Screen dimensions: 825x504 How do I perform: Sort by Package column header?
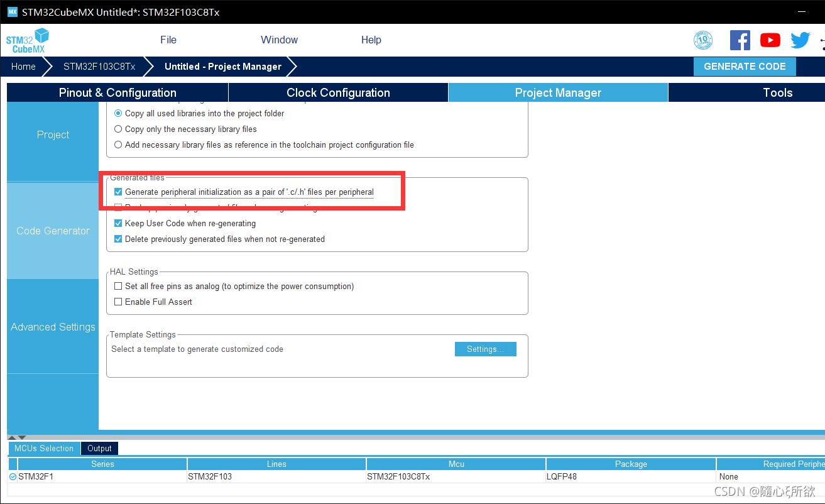631,464
